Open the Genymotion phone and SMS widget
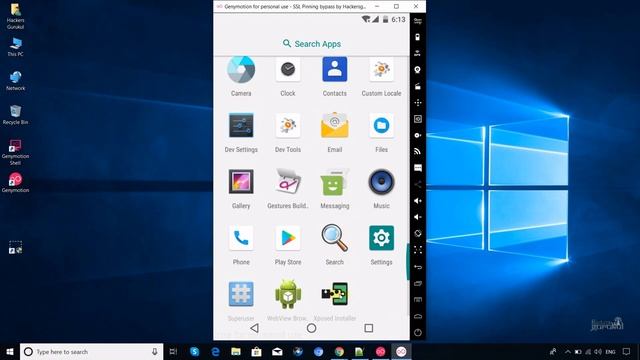Viewport: 640px width, 360px height. click(418, 168)
